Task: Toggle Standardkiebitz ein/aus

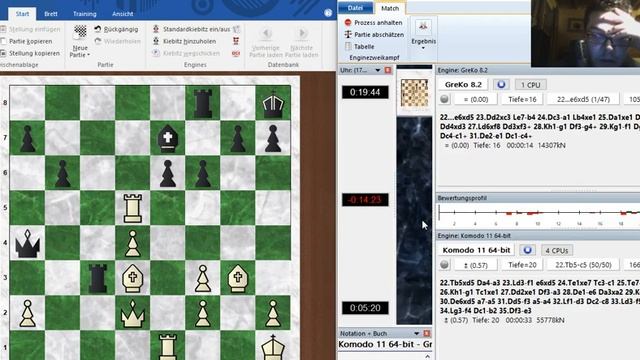Action: [x=196, y=29]
